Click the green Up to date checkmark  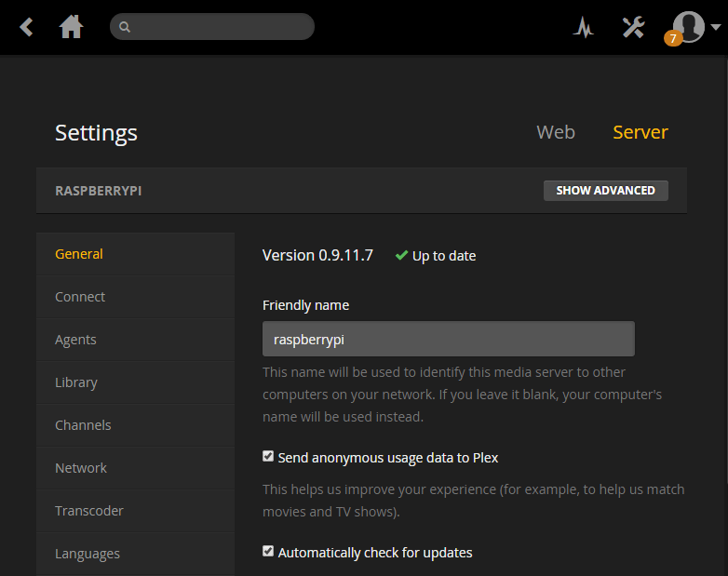click(x=401, y=255)
